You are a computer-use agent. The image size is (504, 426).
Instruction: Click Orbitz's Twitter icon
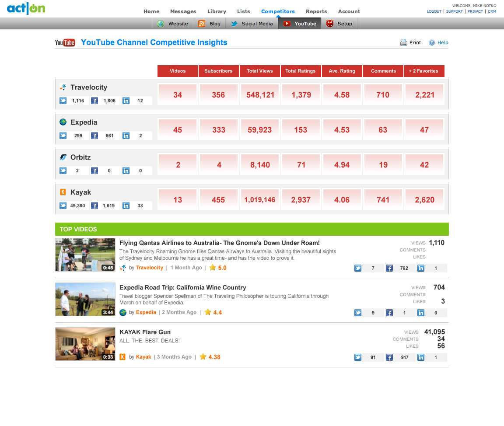(63, 171)
